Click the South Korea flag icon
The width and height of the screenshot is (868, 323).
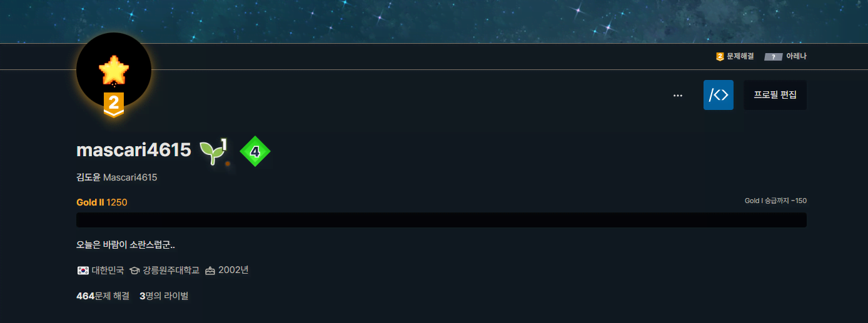[83, 271]
